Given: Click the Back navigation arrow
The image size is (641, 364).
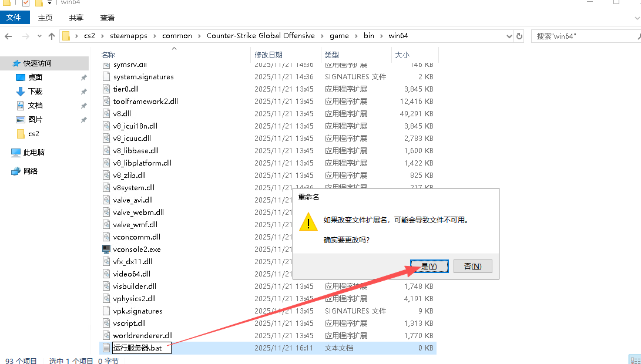Looking at the screenshot, I should pyautogui.click(x=8, y=36).
